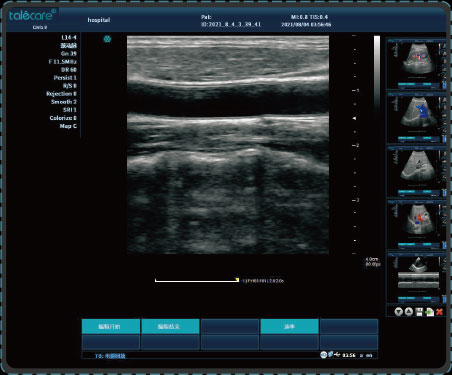Click the round network icon in status bar
This screenshot has height=375, width=452.
(323, 355)
